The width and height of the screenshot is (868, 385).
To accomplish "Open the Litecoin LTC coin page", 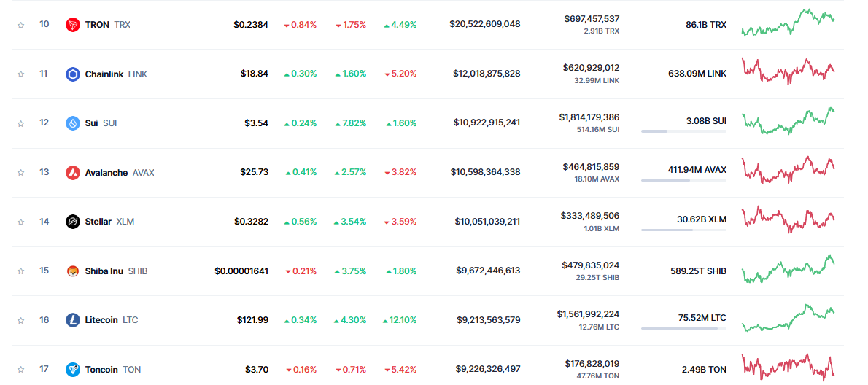I will click(112, 320).
